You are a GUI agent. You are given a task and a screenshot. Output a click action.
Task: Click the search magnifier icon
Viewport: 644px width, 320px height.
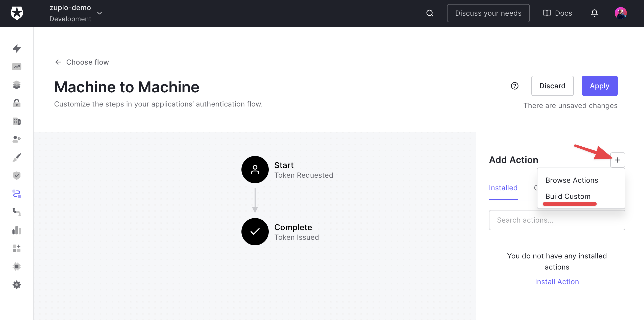[x=430, y=13]
